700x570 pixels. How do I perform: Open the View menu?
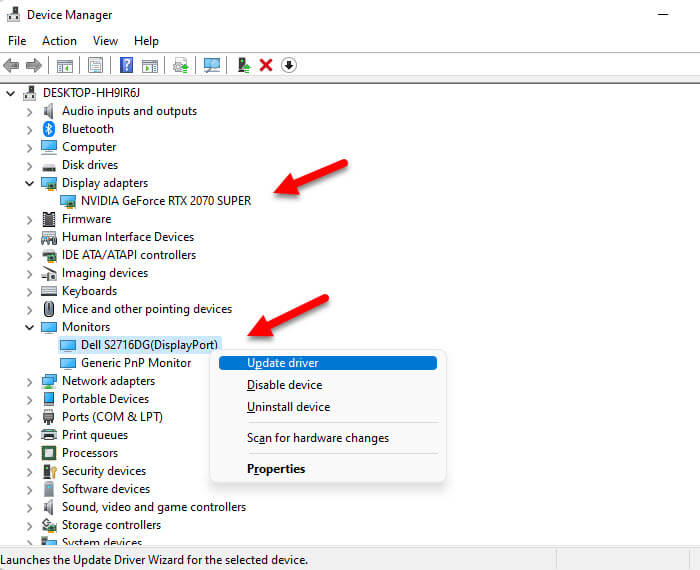click(x=105, y=41)
